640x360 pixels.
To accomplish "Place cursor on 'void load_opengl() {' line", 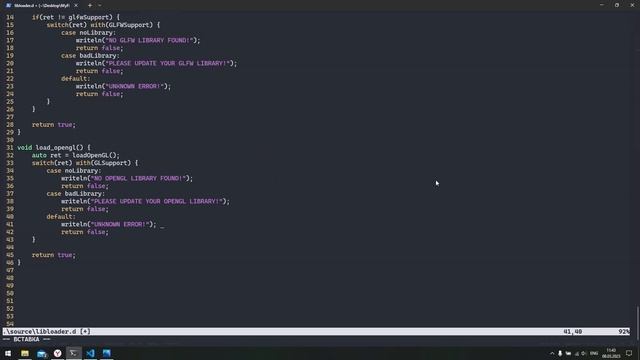I will click(54, 148).
